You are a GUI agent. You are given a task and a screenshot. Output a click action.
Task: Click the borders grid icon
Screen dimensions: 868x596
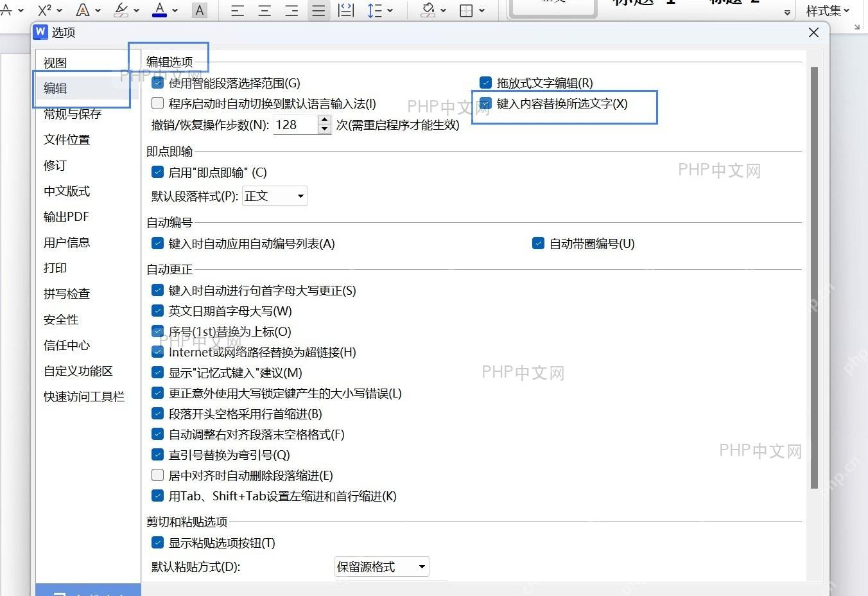[x=467, y=10]
